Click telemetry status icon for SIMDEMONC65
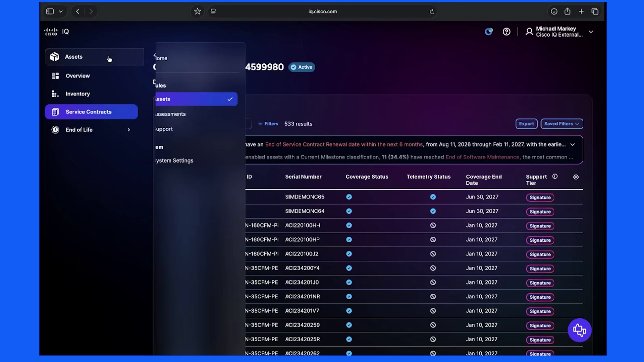The height and width of the screenshot is (362, 644). click(433, 197)
